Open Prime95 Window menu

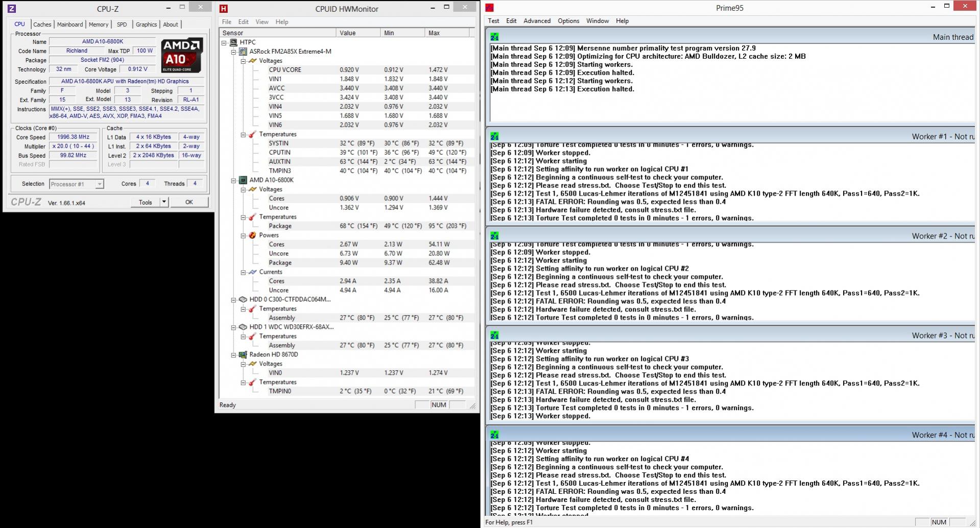point(597,21)
